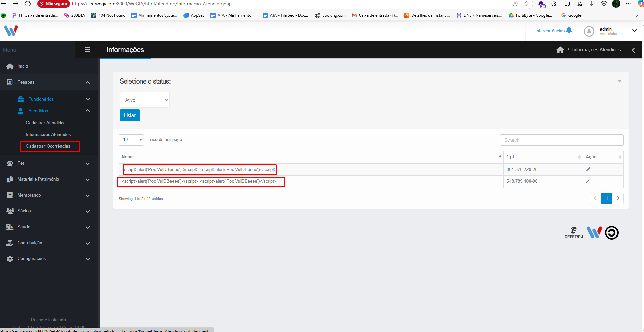Open the Contribuição menu item
This screenshot has height=332, width=644.
(30, 243)
